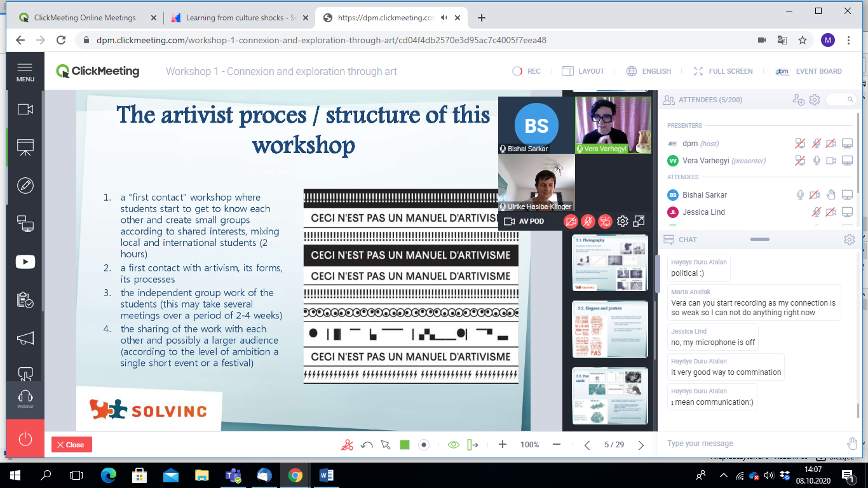Click the Webinar headset mode icon
This screenshot has width=868, height=488.
coord(25,399)
